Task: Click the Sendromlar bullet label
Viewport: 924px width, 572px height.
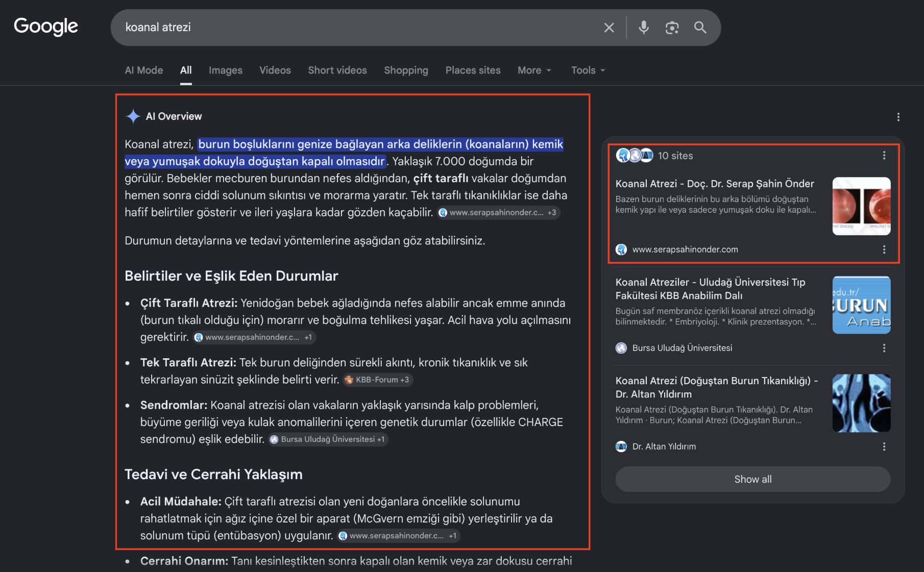Action: [x=174, y=405]
